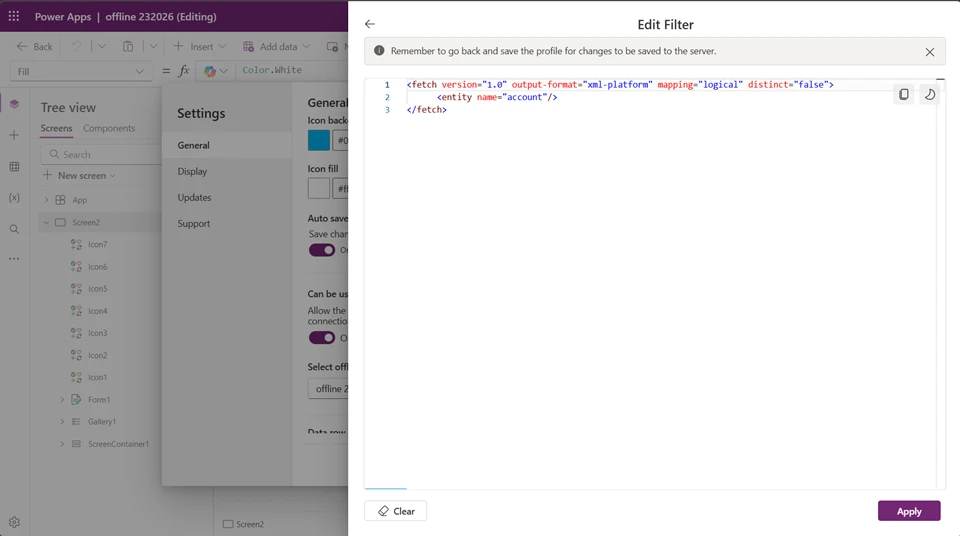Click the app title offline 232026 (Editing)
Screen dimensions: 960x536
click(161, 17)
